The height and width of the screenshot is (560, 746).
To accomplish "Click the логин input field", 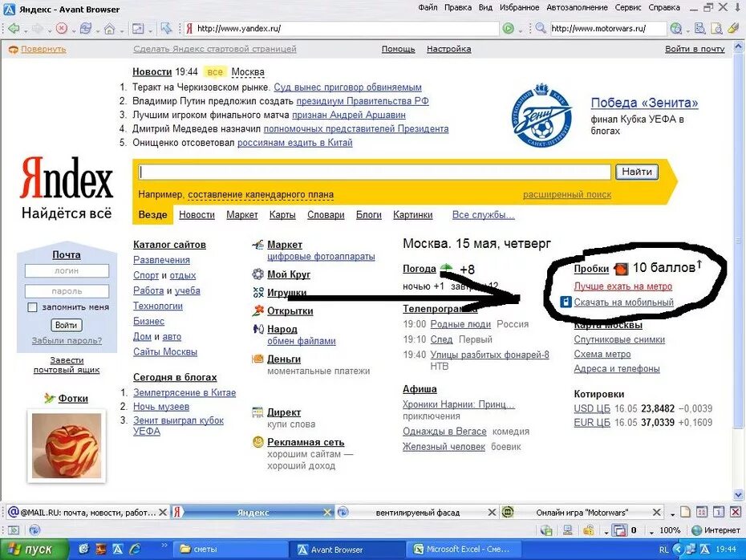I will pos(67,270).
